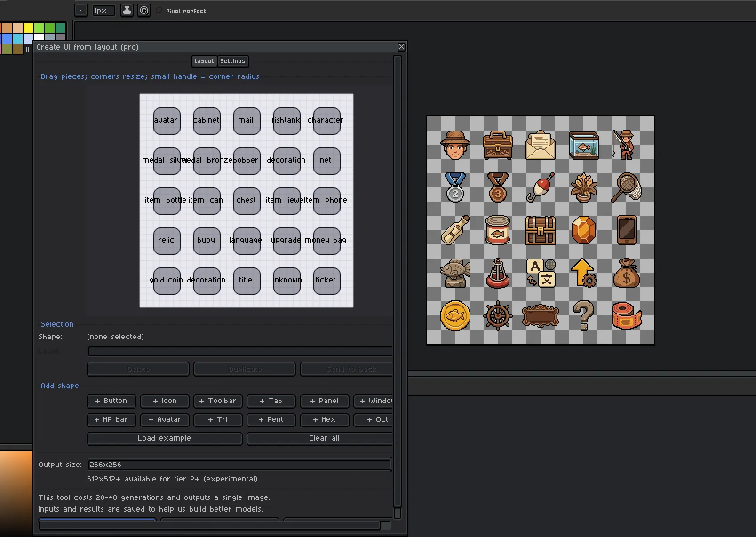
Task: Add an Oct shape
Action: coord(374,420)
